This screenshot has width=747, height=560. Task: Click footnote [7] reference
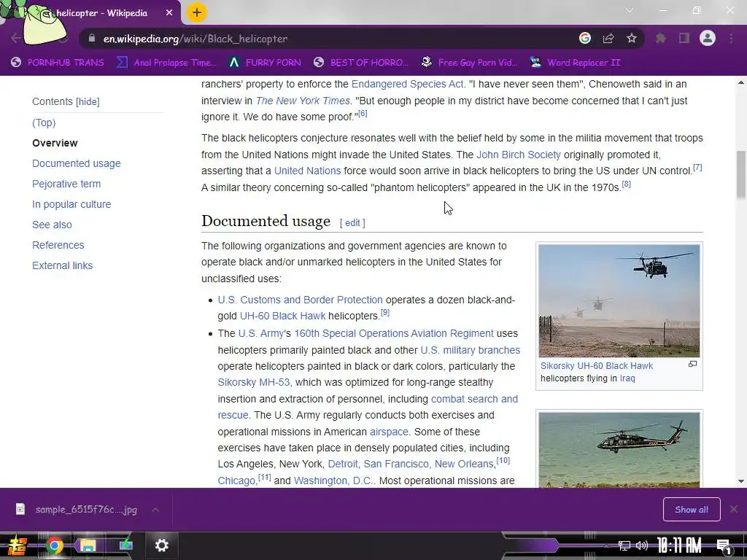697,167
